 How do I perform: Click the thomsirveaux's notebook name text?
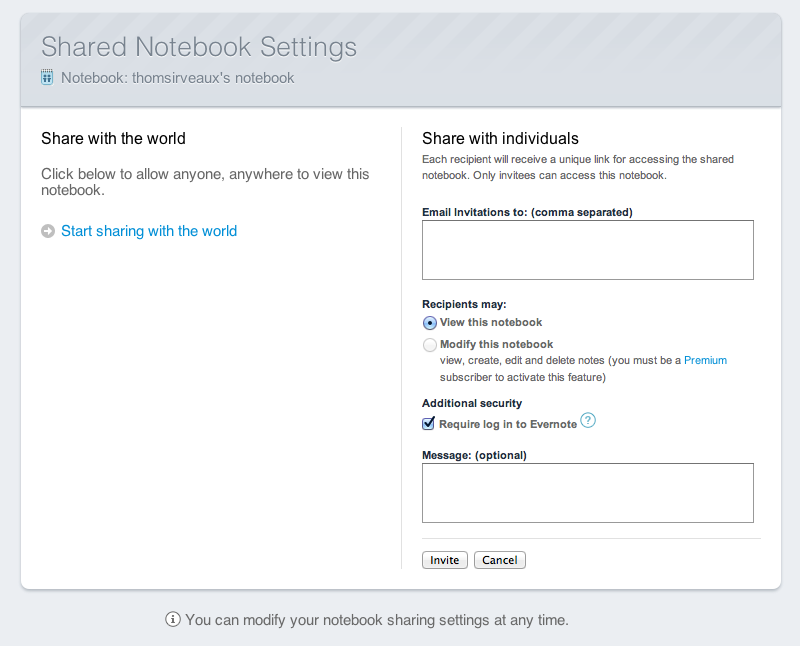213,78
